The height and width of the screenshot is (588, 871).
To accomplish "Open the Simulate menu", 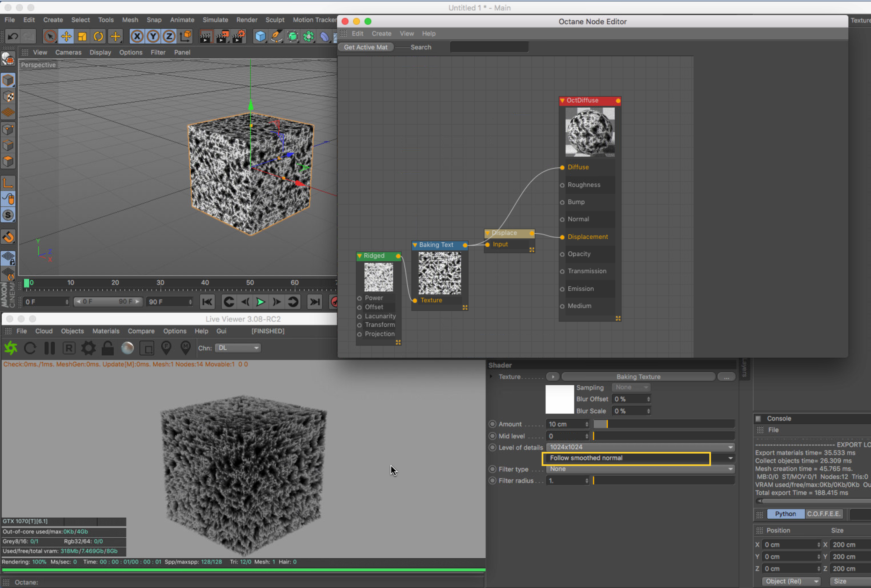I will coord(215,20).
